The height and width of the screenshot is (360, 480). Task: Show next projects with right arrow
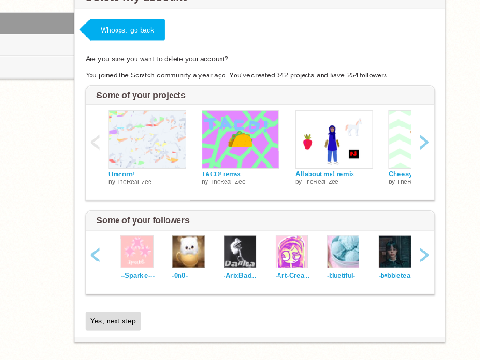424,142
